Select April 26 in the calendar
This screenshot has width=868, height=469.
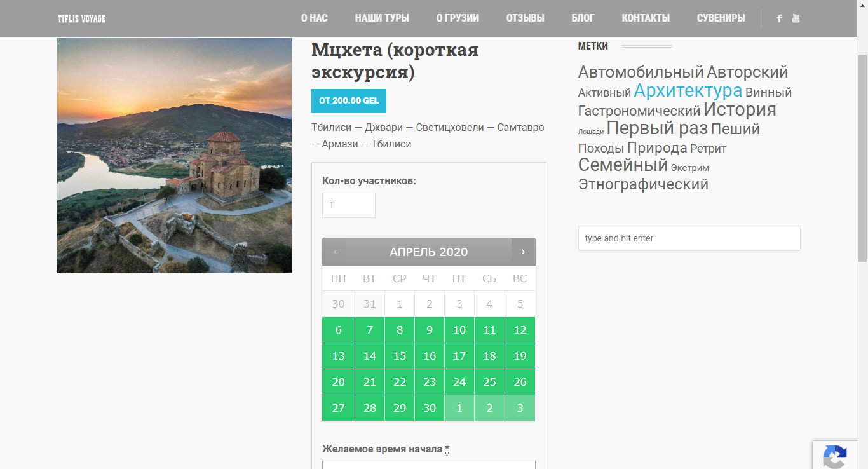tap(520, 382)
